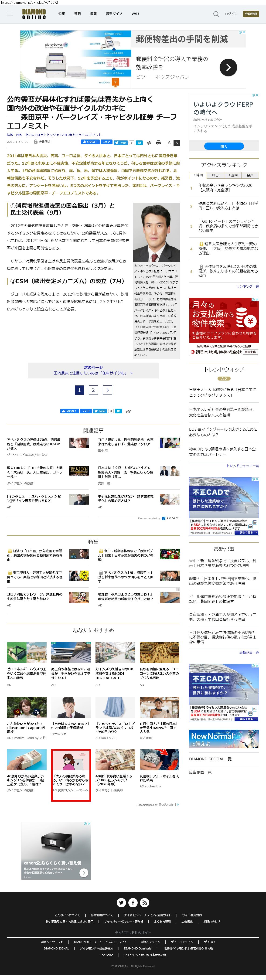Open the ザイ・オンライン footer link
Screen dimensions: 266x980
pos(182,942)
